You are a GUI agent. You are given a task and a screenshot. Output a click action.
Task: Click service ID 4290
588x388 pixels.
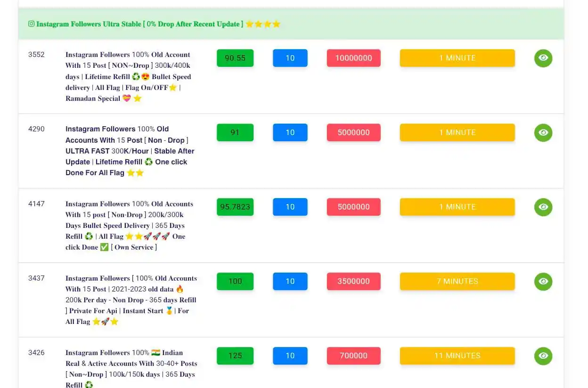[x=36, y=129]
